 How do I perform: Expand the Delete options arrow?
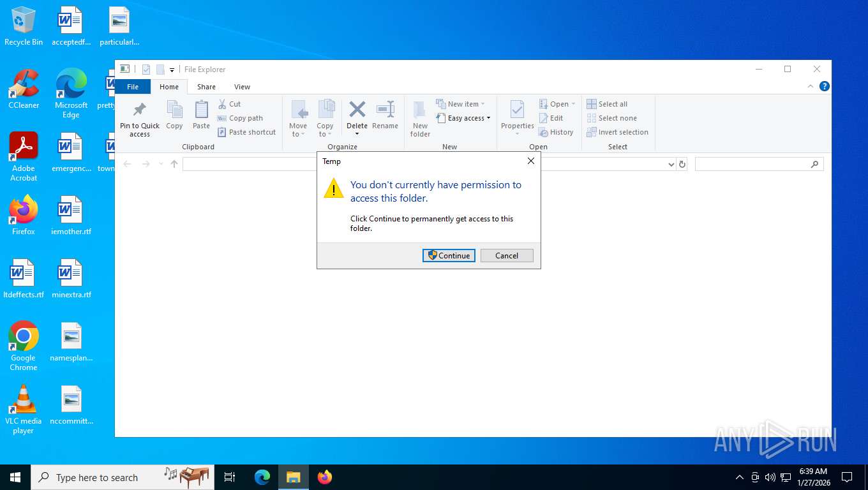357,134
